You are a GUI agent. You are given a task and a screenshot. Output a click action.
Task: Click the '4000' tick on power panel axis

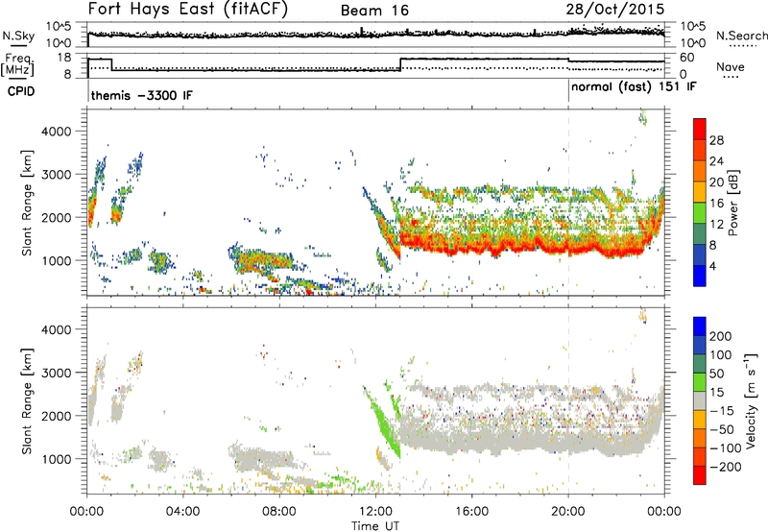[57, 132]
